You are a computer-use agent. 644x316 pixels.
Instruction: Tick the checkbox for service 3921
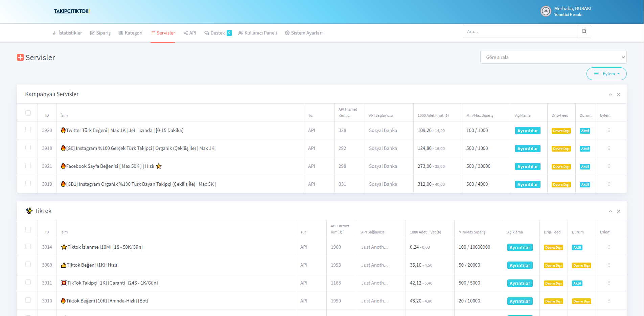coord(28,165)
